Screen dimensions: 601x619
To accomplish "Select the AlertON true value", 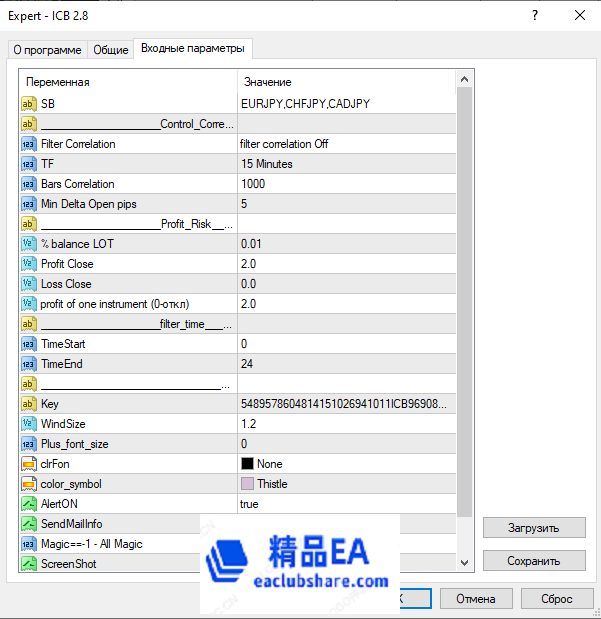I will [x=345, y=504].
